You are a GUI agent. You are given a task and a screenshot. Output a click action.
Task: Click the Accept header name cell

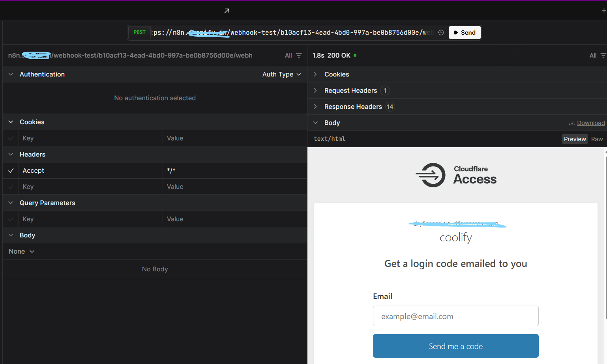pos(91,170)
